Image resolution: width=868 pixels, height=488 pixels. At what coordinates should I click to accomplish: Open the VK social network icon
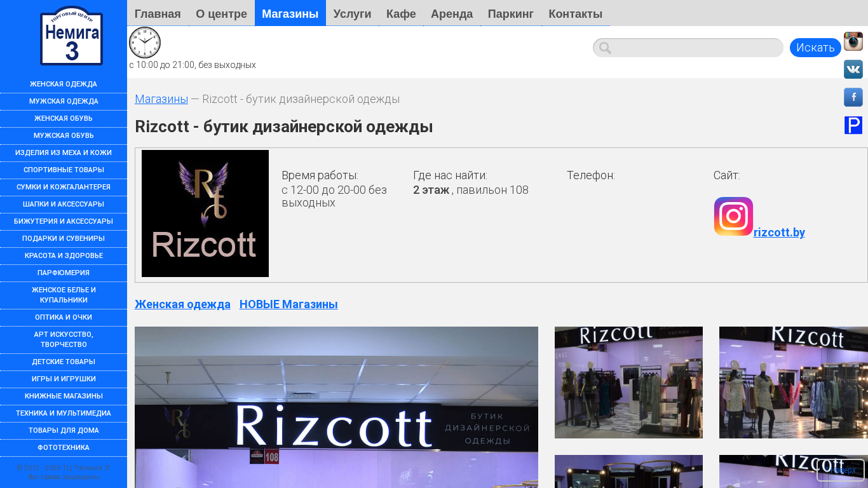coord(853,69)
